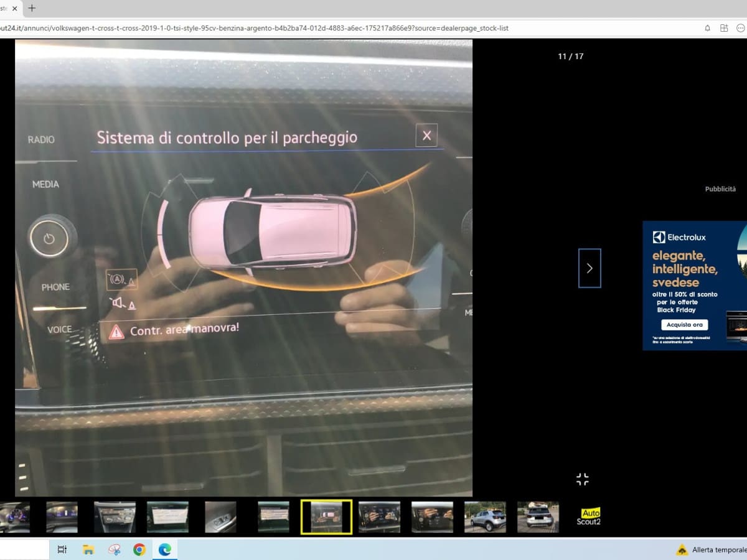
Task: Click the address bar URL field
Action: click(311, 28)
